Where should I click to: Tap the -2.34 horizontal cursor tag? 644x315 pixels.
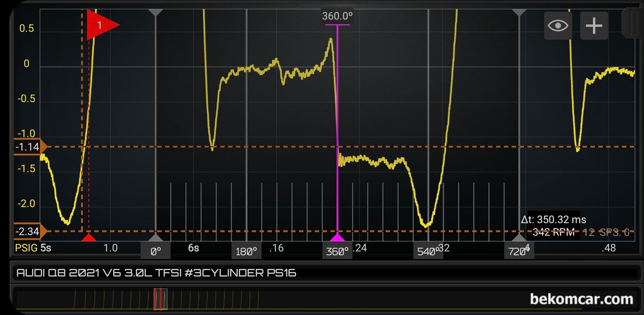click(29, 231)
